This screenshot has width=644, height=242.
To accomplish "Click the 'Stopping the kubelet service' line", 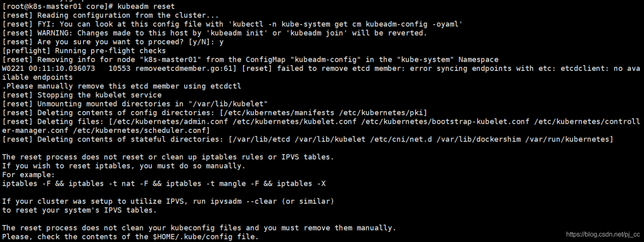I will pos(82,95).
